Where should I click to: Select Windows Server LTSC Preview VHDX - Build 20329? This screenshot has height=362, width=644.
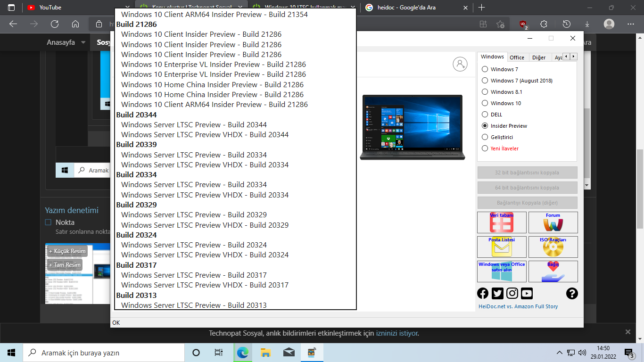[205, 225]
